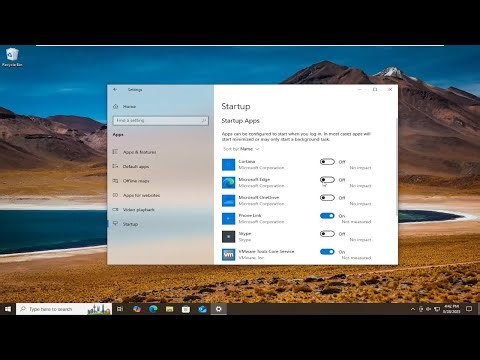Open Task View from the taskbar

(120, 309)
